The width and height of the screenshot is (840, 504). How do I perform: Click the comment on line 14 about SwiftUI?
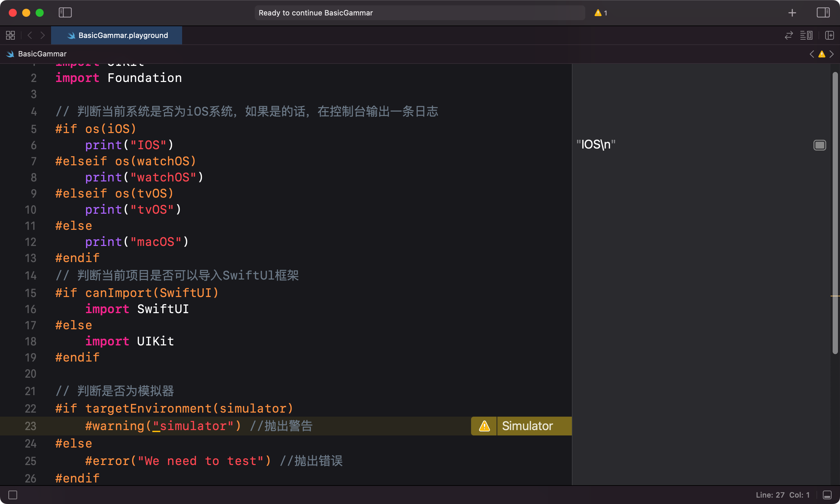click(x=177, y=276)
